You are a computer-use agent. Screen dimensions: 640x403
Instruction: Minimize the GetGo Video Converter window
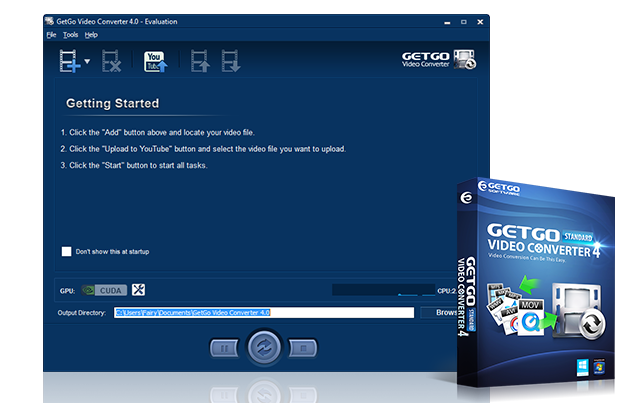pyautogui.click(x=447, y=22)
